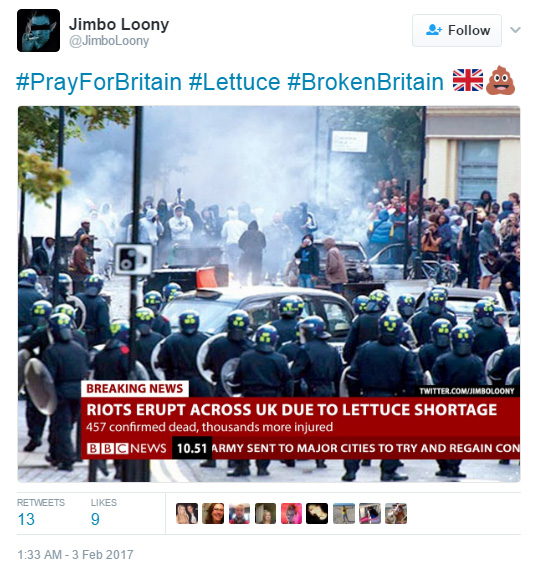
Task: Open the last liker avatar in row
Action: click(x=396, y=513)
